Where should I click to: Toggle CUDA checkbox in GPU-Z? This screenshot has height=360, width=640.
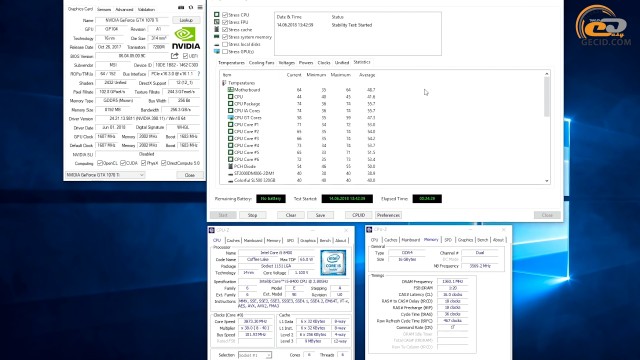click(123, 163)
